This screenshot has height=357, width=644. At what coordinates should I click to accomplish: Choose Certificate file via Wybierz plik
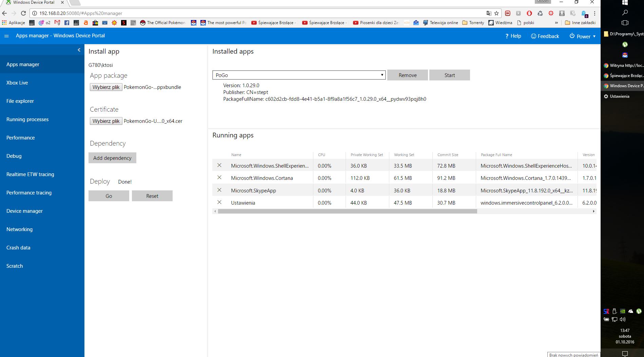(106, 121)
